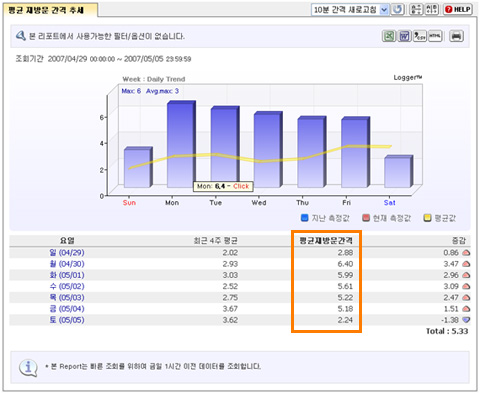
Task: Open the 수 (05/02) day link
Action: pyautogui.click(x=67, y=286)
